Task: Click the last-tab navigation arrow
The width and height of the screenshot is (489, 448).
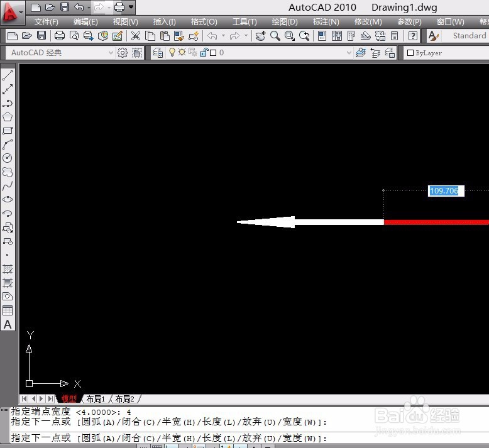Action: click(50, 398)
